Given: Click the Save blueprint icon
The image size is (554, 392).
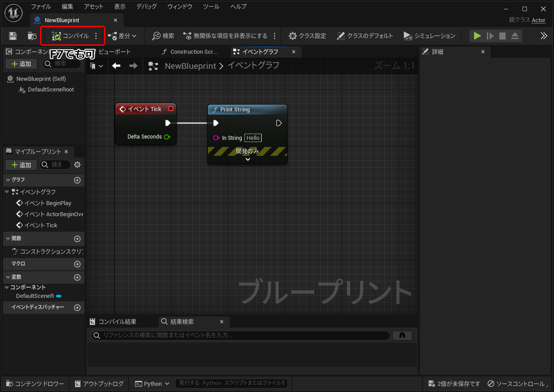Looking at the screenshot, I should coord(13,36).
